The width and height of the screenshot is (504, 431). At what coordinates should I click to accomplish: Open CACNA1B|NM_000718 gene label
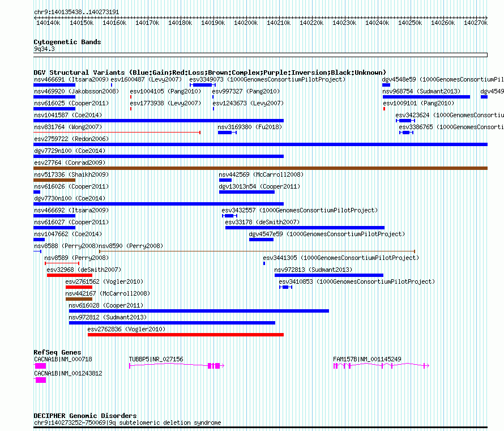[x=63, y=359]
